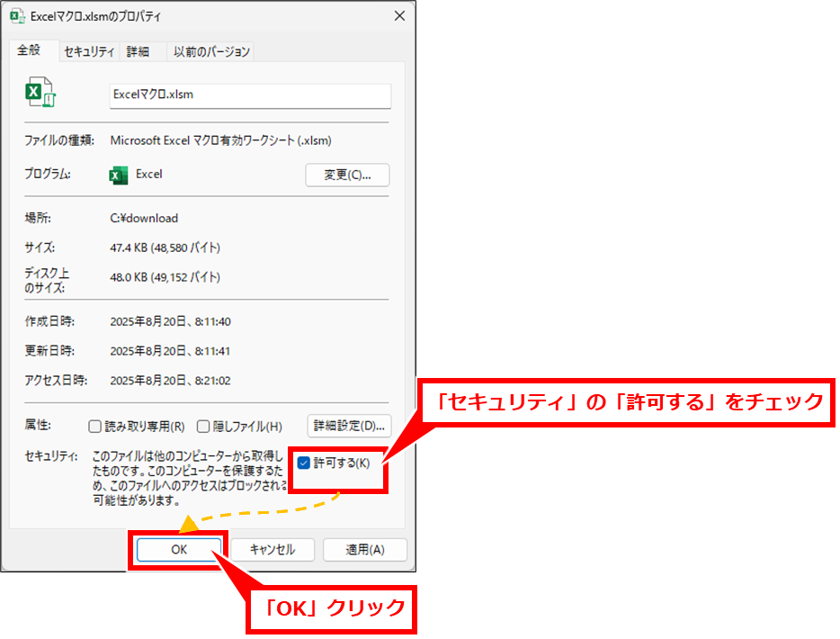The image size is (840, 639).
Task: Click the Excel file icon in title bar
Action: click(17, 16)
